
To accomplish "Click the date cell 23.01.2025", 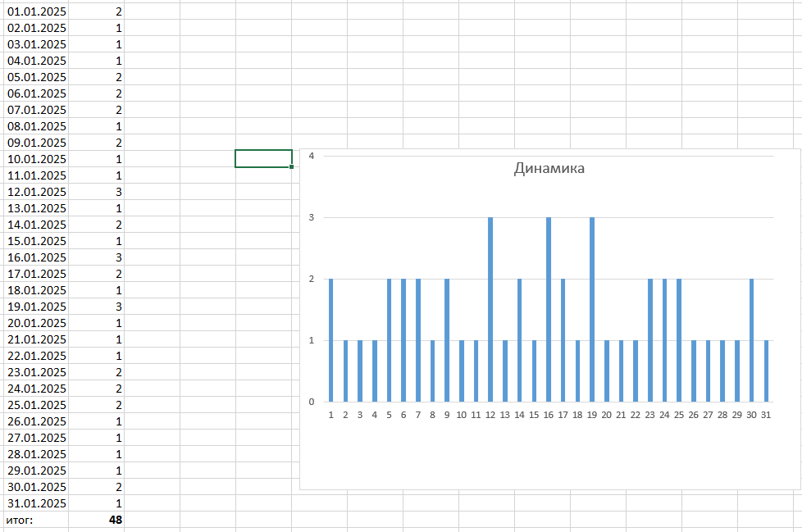I will click(36, 371).
